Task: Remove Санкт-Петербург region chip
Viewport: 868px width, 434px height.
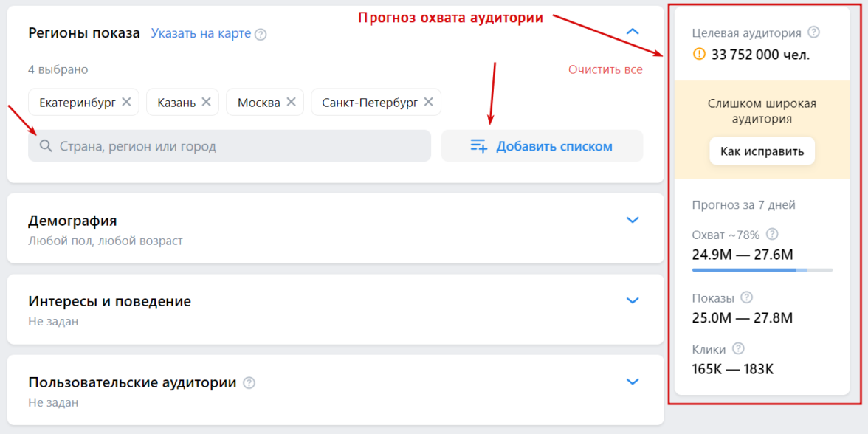Action: pyautogui.click(x=428, y=102)
